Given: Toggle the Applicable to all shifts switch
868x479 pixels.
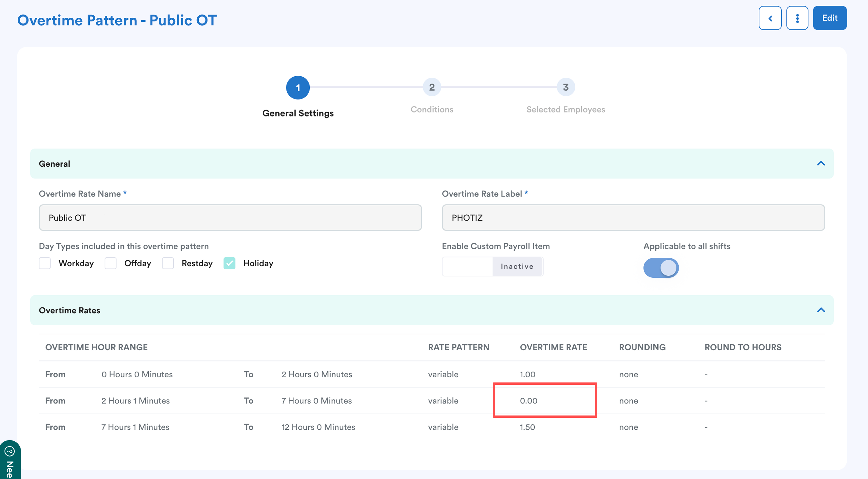Looking at the screenshot, I should [x=661, y=268].
